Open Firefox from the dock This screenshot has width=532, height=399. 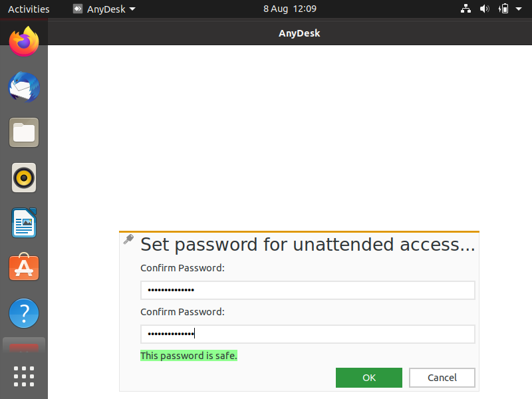(24, 42)
